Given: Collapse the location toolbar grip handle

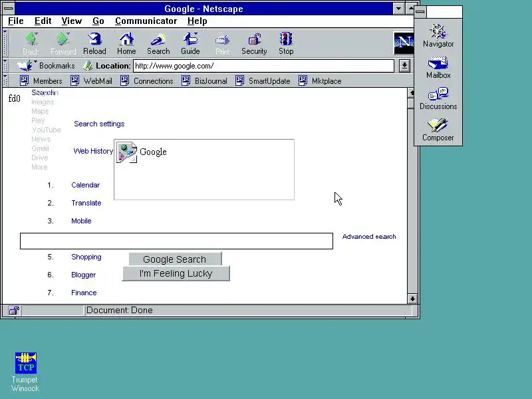Looking at the screenshot, I should 5,65.
